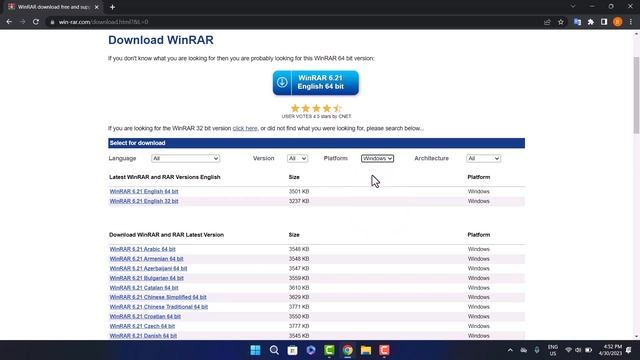Screen dimensions: 640x360
Task: Open WinRAR 6.21 Armenian 64 bit link
Action: tap(146, 259)
